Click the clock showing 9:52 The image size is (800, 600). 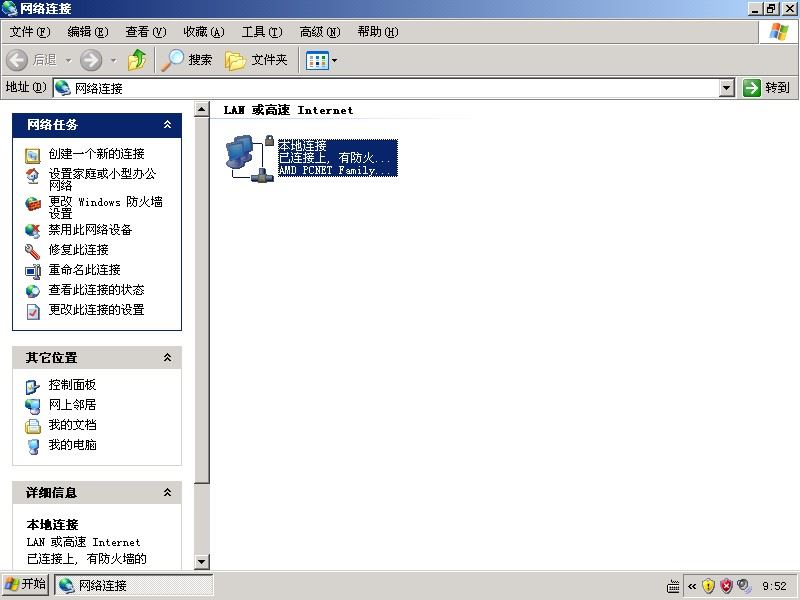click(774, 586)
